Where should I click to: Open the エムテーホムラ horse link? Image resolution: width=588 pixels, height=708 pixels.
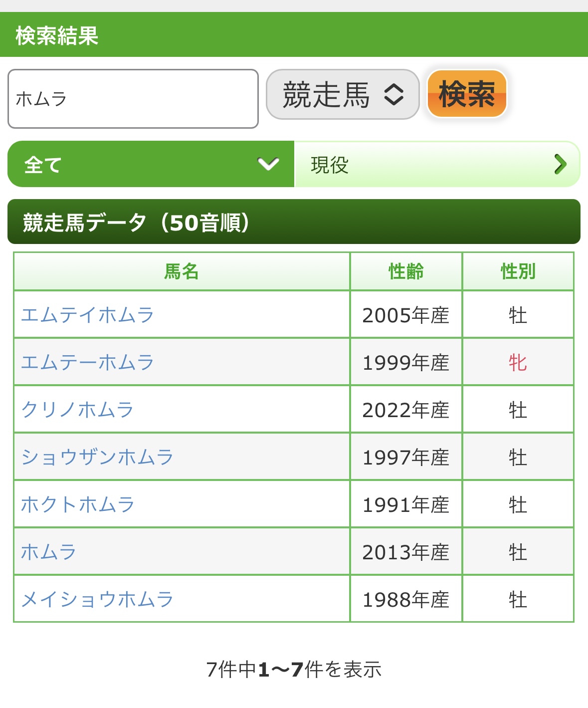pyautogui.click(x=87, y=362)
